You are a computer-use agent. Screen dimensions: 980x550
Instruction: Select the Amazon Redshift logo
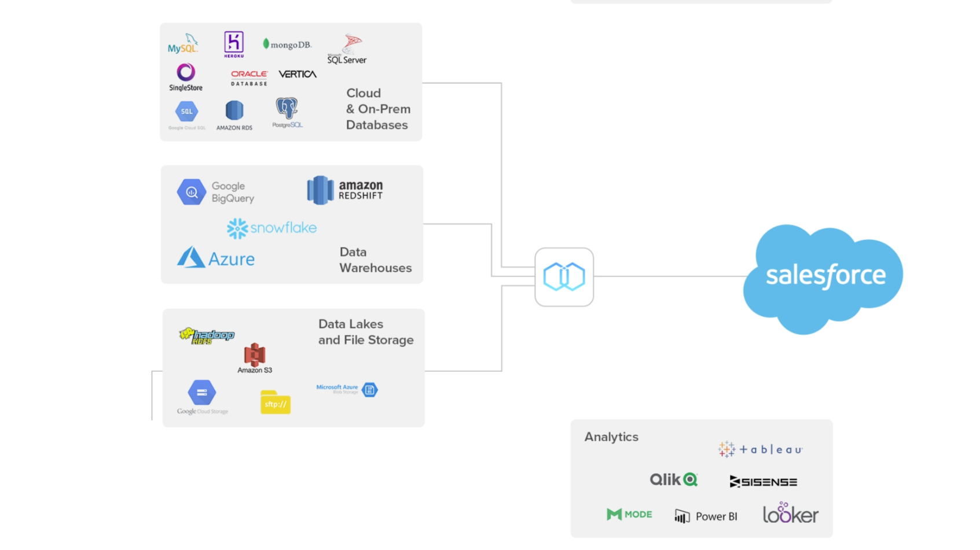tap(344, 189)
